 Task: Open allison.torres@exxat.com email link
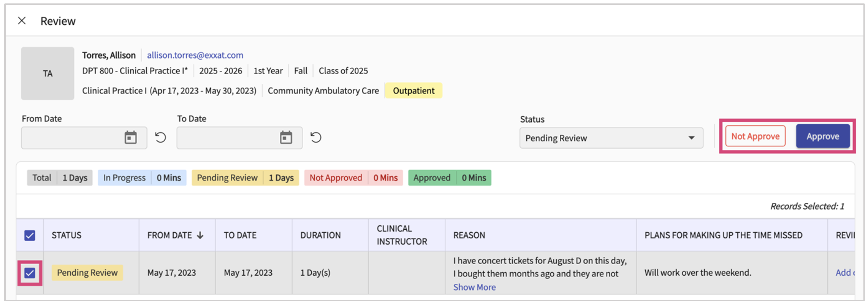click(195, 55)
